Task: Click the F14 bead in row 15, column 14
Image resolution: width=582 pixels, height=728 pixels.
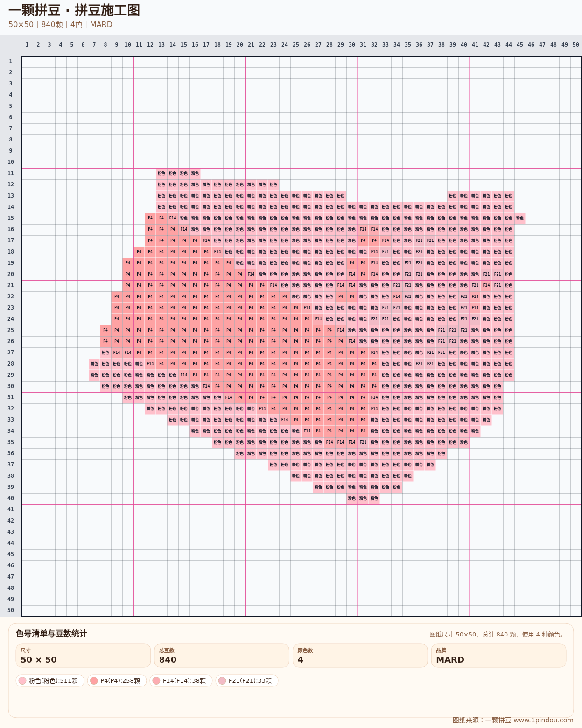Action: [173, 218]
